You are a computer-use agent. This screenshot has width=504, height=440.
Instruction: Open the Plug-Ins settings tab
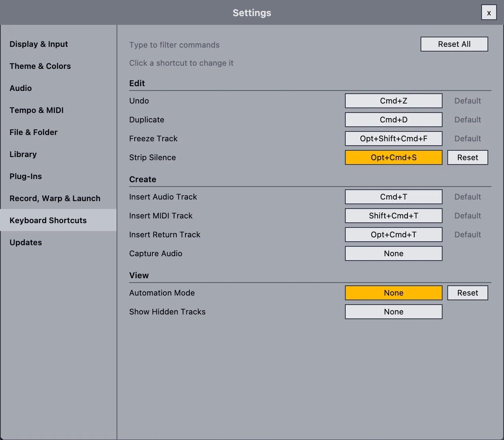click(58, 176)
